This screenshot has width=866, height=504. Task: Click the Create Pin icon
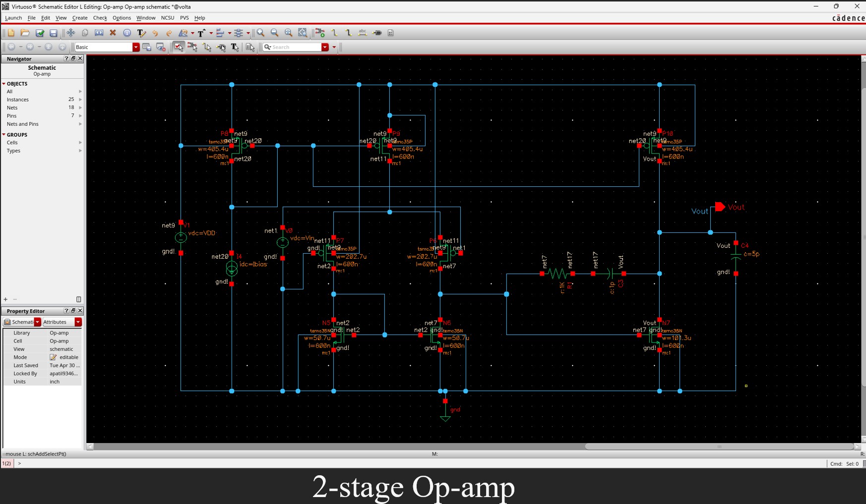[x=377, y=33]
